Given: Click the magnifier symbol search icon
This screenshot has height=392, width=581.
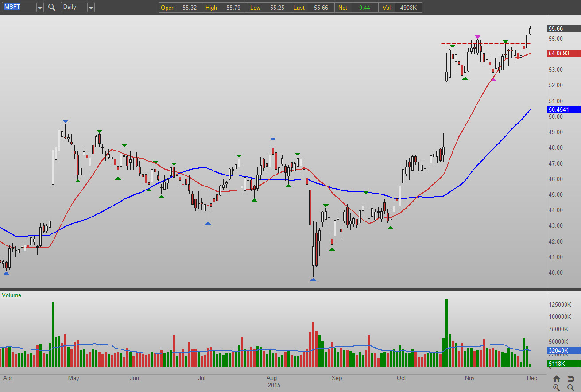Looking at the screenshot, I should [52, 7].
